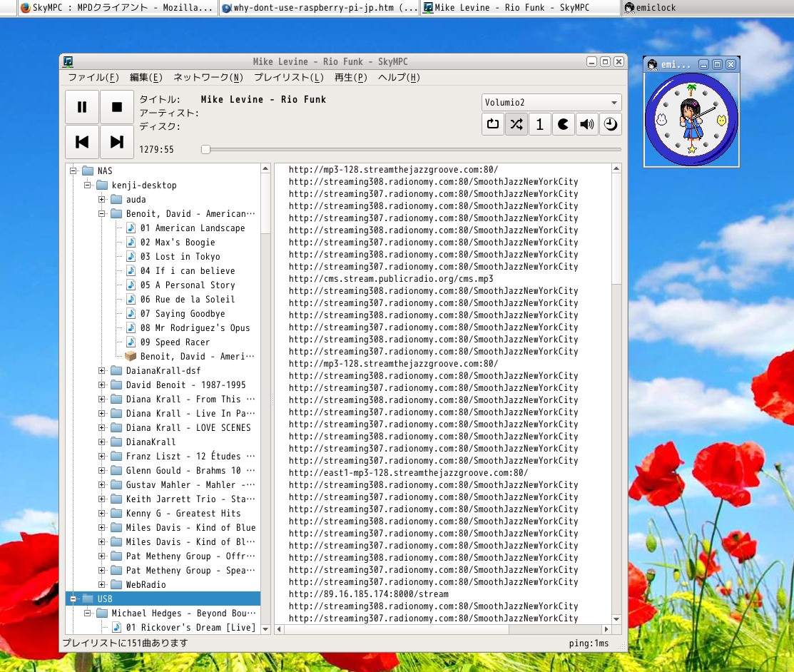
Task: Toggle shuffle random playback
Action: 516,124
